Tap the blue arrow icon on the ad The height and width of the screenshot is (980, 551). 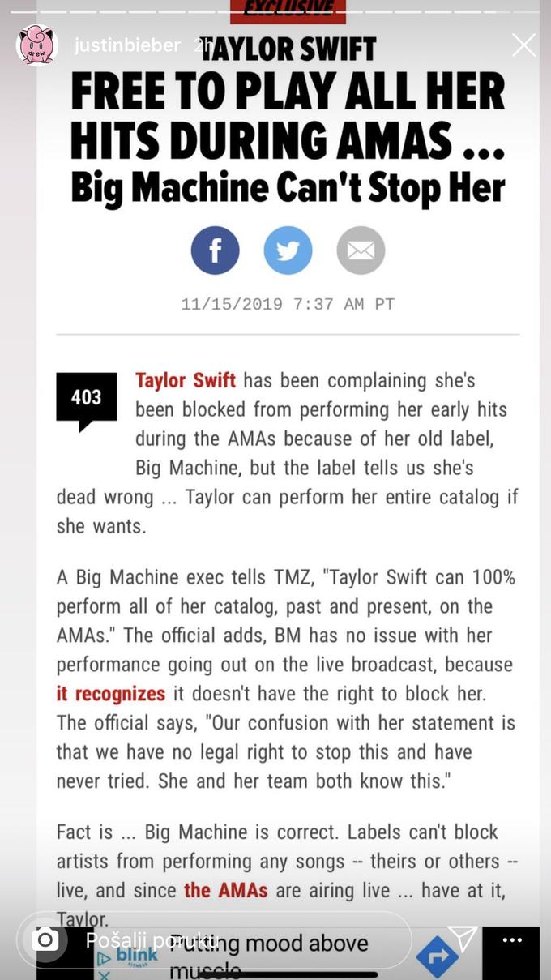coord(436,956)
